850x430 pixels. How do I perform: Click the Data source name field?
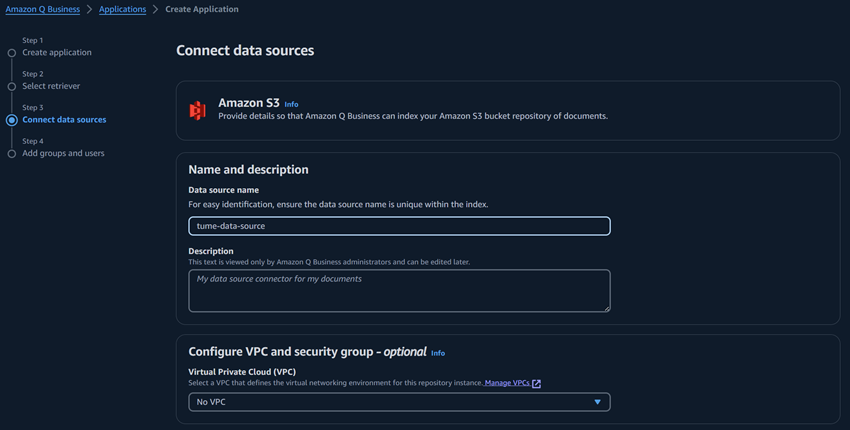click(399, 226)
